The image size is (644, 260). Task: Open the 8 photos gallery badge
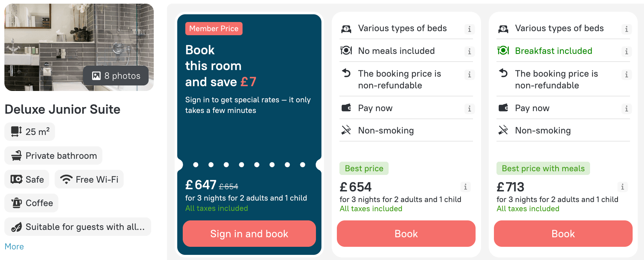click(116, 76)
